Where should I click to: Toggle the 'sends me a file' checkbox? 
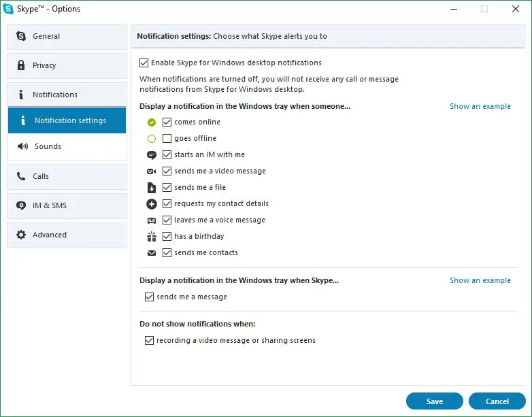[167, 187]
